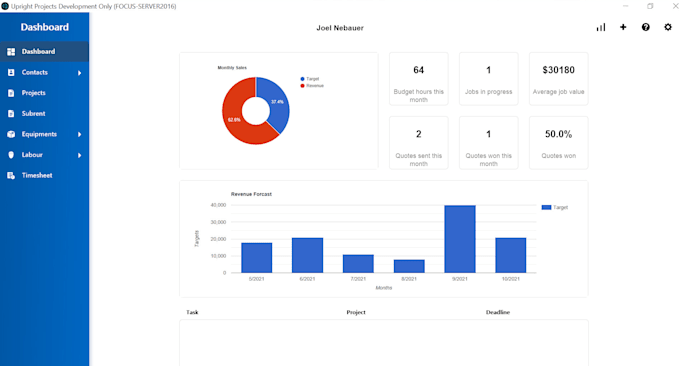Click the Timesheet sidebar icon
This screenshot has width=680, height=366.
11,176
